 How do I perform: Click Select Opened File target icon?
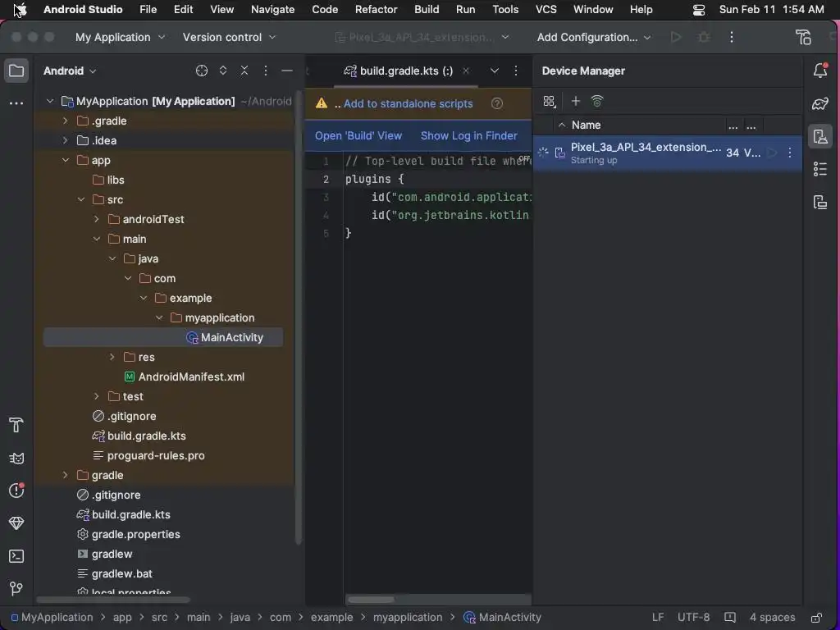(202, 71)
